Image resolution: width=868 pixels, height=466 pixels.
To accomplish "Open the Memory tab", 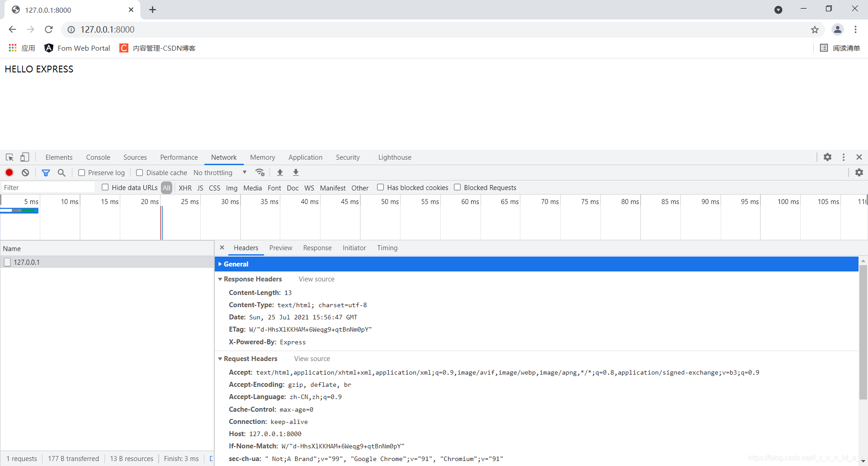I will 263,157.
